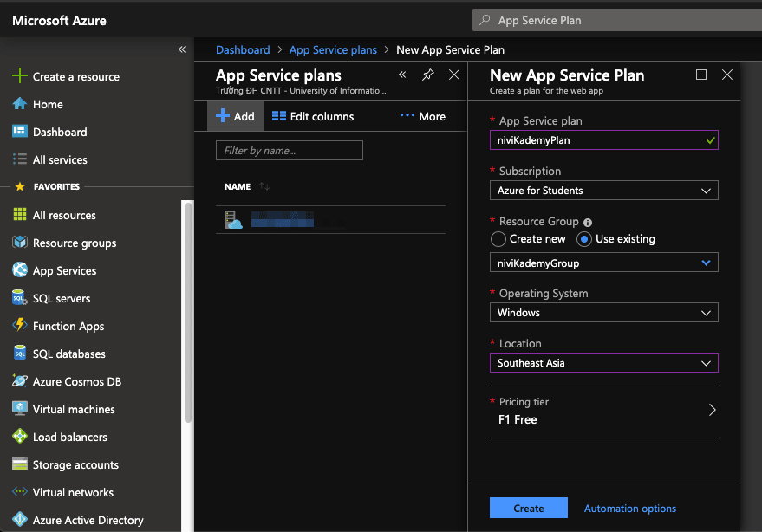Select the blurred app service plan row

[x=330, y=219]
